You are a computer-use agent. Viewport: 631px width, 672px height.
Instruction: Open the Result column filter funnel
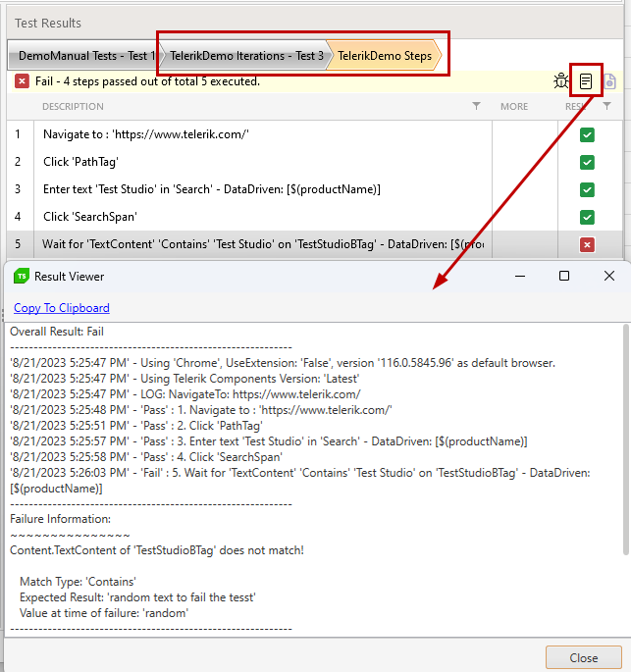[x=606, y=106]
